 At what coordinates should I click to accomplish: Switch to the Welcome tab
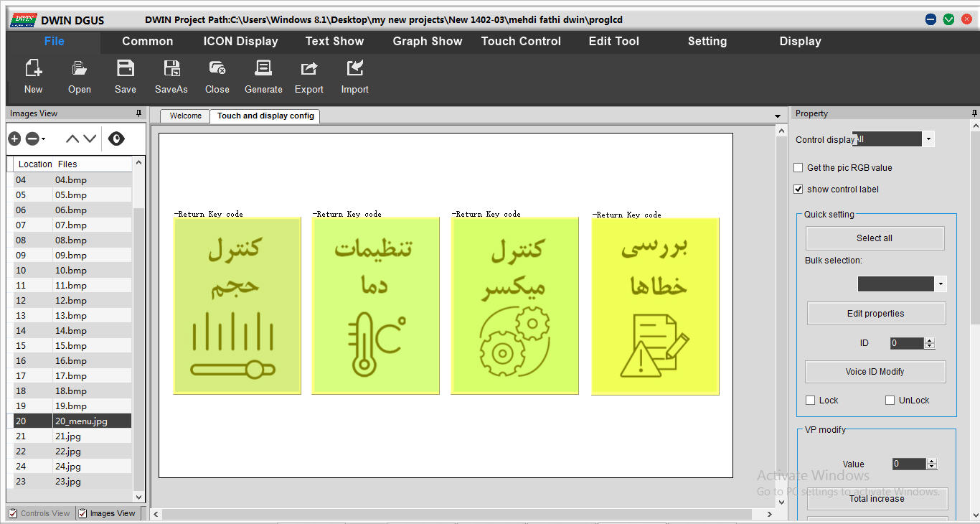pos(185,116)
